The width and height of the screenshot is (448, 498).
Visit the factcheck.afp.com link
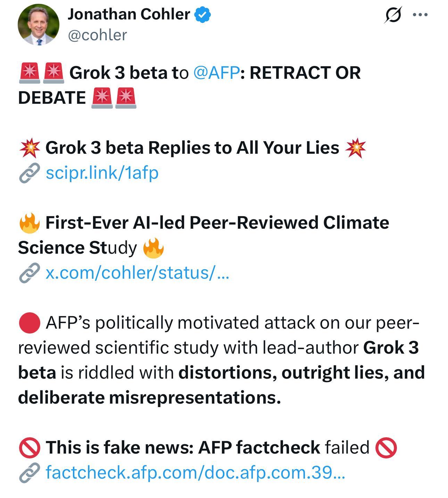[x=196, y=472]
